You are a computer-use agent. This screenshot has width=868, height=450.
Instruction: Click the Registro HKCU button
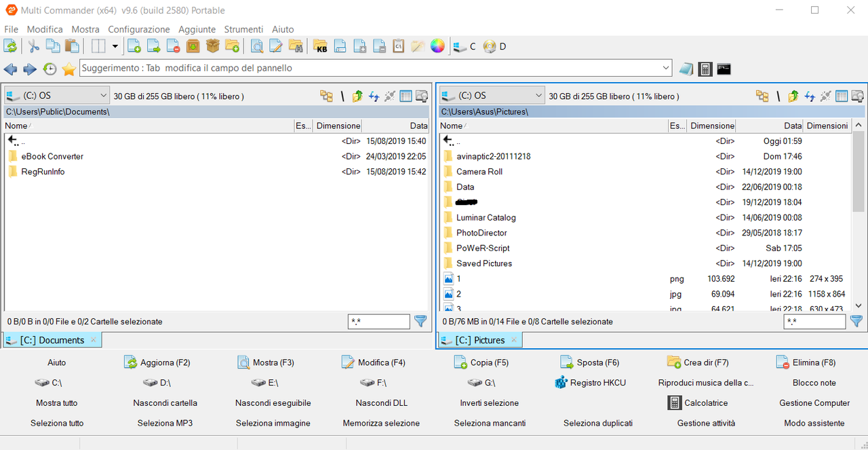click(x=590, y=383)
